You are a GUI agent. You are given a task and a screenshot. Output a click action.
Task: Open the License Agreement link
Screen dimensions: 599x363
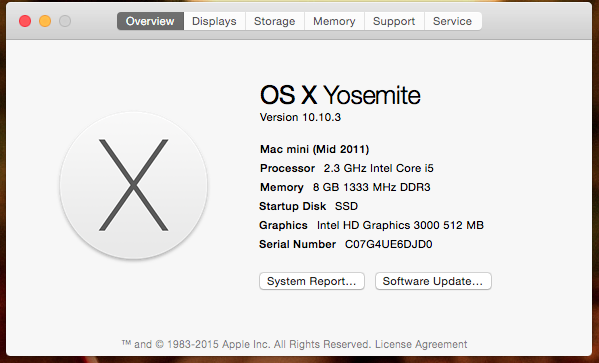421,344
